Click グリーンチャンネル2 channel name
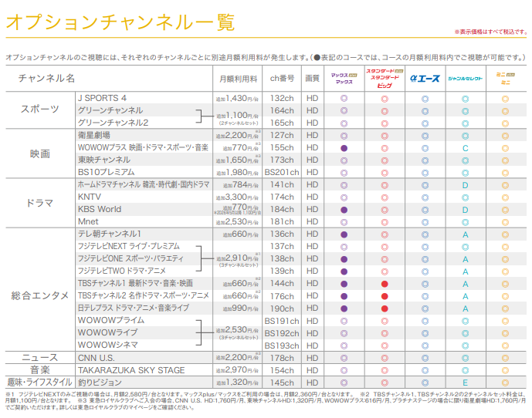 [113, 123]
